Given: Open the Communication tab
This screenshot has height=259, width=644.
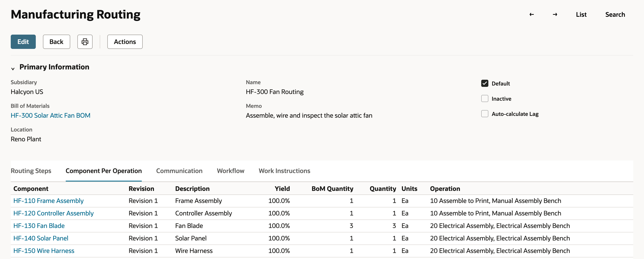Looking at the screenshot, I should coord(179,171).
